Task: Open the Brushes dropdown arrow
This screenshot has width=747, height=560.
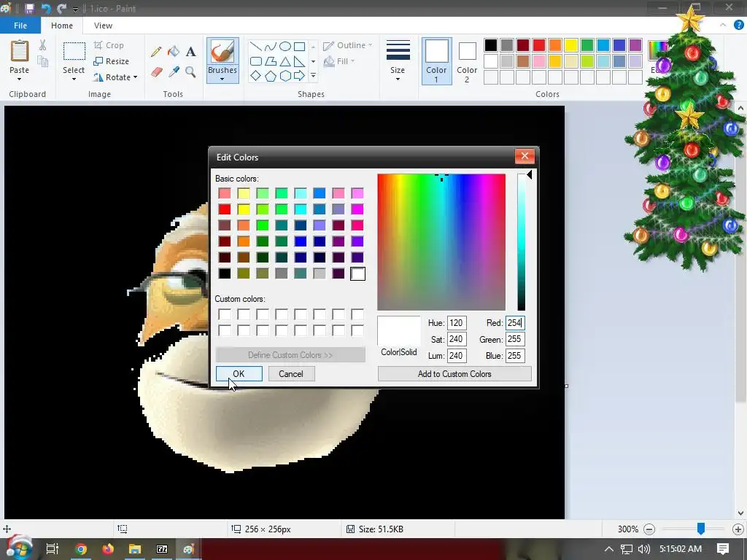Action: point(222,79)
